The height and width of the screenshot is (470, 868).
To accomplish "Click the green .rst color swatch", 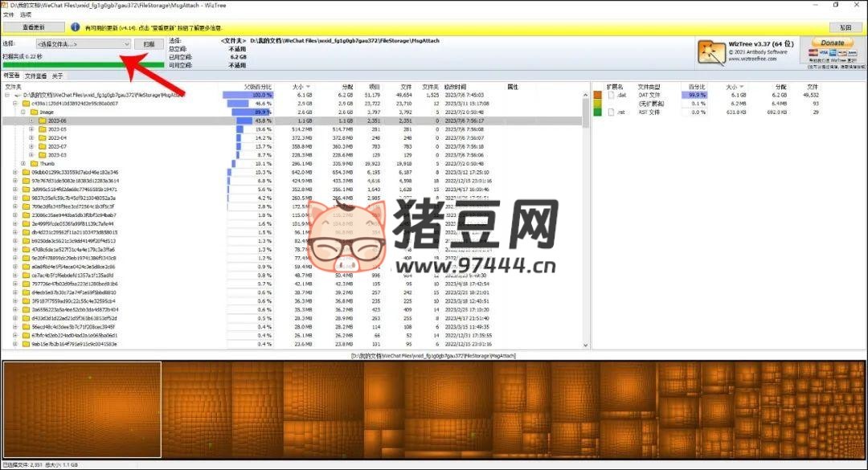I will coord(597,112).
